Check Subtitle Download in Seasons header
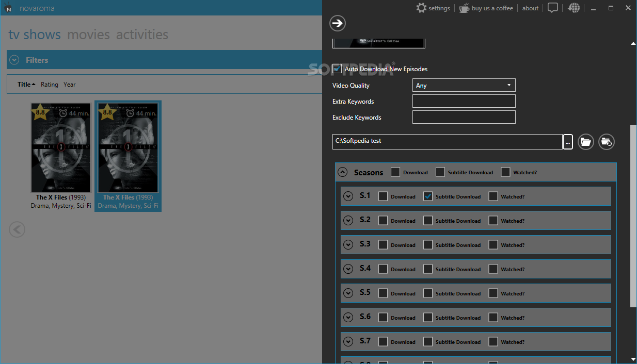637x364 pixels. tap(440, 172)
